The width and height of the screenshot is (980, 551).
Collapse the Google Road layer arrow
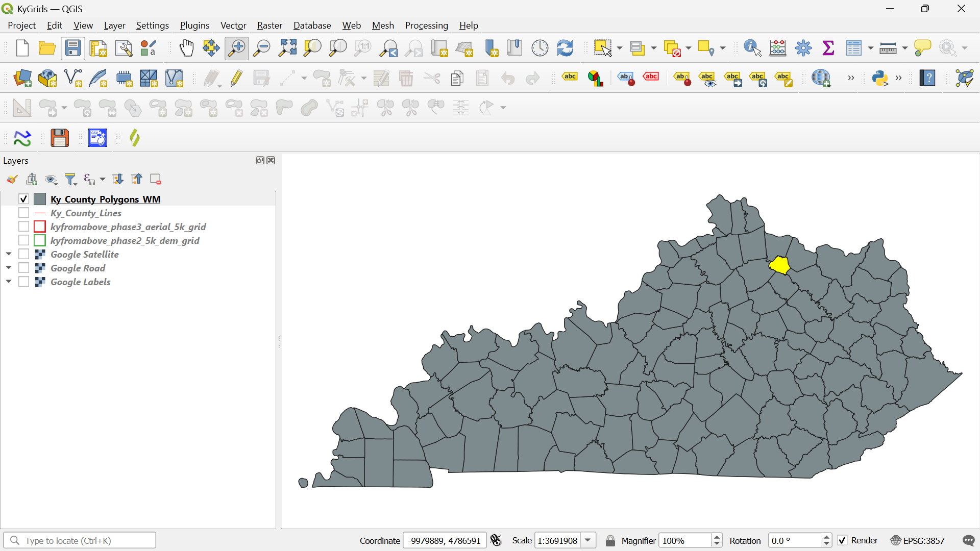(8, 267)
